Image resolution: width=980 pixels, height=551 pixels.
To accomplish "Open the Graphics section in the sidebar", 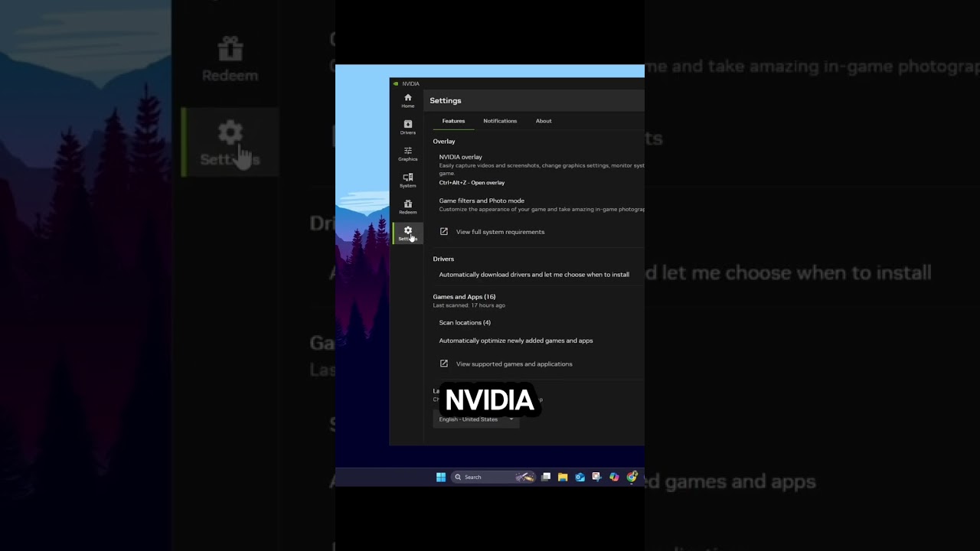I will click(407, 154).
